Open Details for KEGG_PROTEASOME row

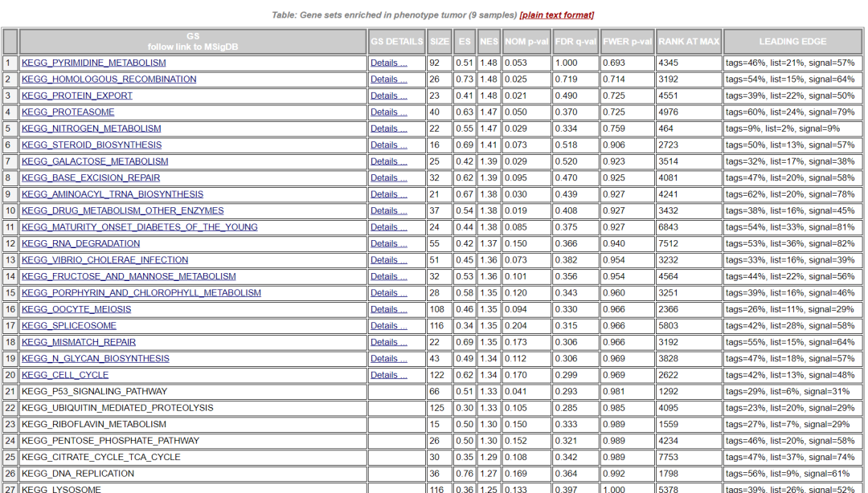click(389, 112)
